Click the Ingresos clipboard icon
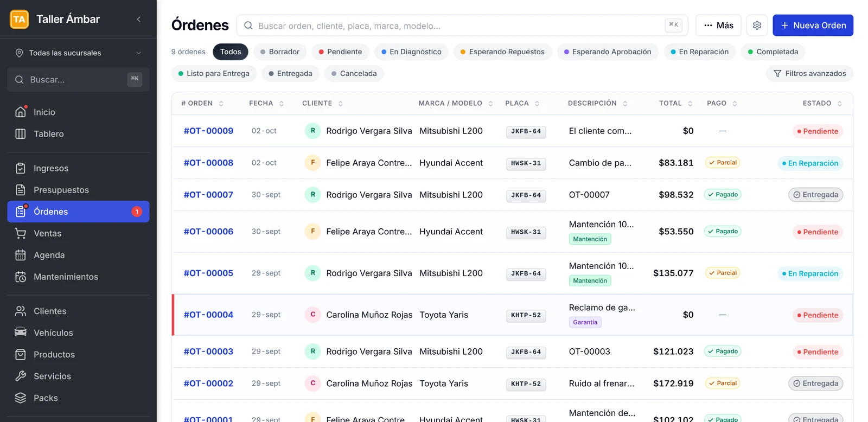Viewport: 868px width, 422px height. [x=21, y=168]
